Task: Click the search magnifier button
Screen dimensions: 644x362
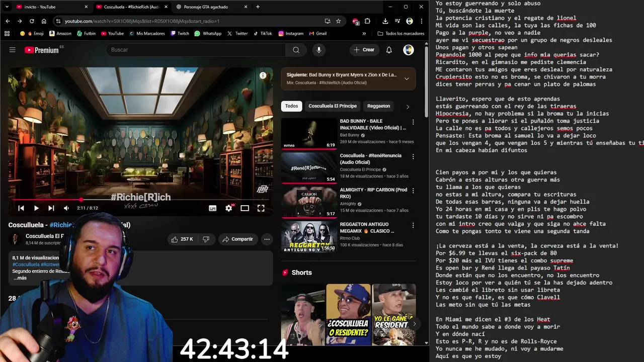Action: pyautogui.click(x=296, y=50)
